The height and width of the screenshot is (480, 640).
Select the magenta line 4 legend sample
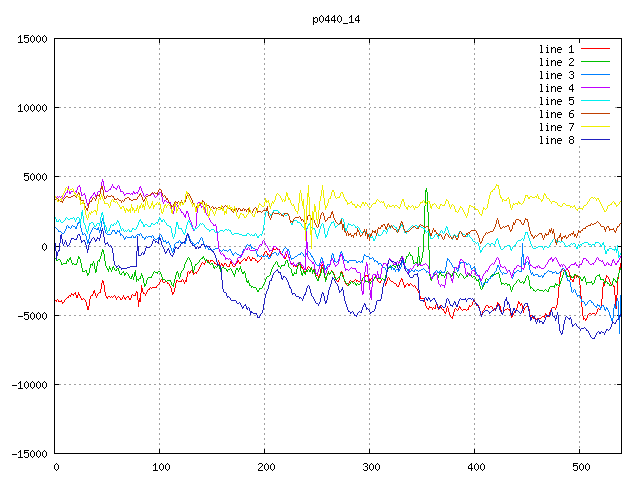click(595, 88)
